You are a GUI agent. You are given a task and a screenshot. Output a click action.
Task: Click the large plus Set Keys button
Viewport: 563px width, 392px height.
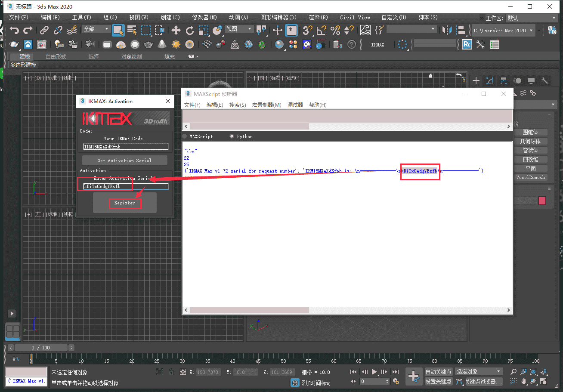(x=414, y=376)
